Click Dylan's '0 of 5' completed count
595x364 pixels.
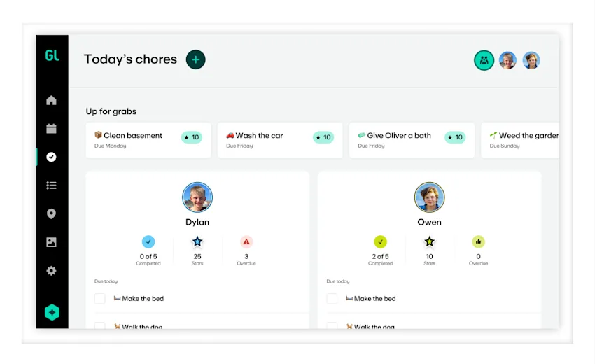pos(148,257)
